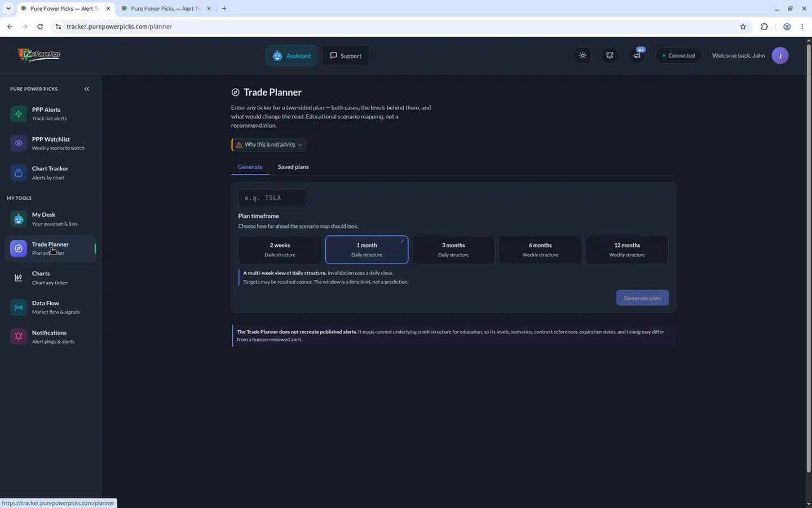Click the browser address bar

[395, 27]
